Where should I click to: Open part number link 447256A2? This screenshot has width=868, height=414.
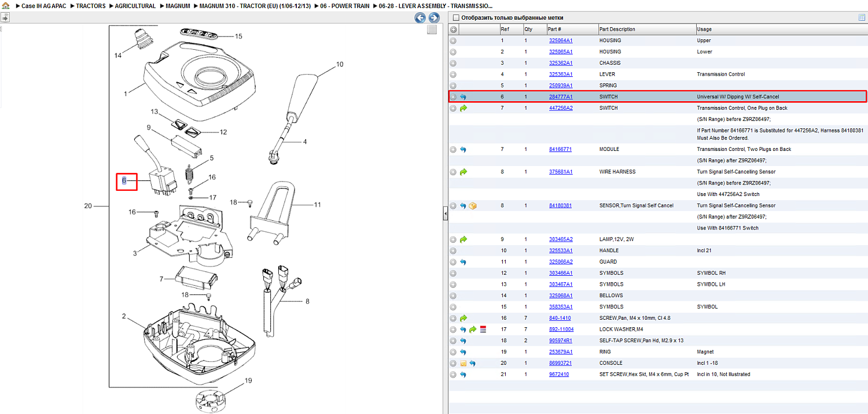[561, 108]
